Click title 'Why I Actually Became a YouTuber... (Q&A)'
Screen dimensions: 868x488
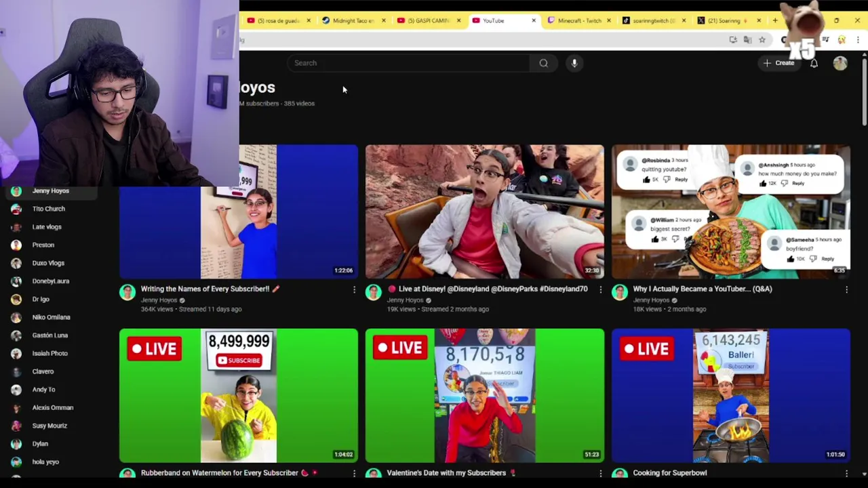coord(703,289)
